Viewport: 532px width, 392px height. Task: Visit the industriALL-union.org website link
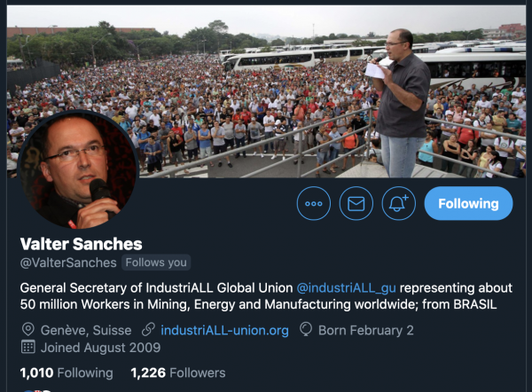[x=224, y=330]
